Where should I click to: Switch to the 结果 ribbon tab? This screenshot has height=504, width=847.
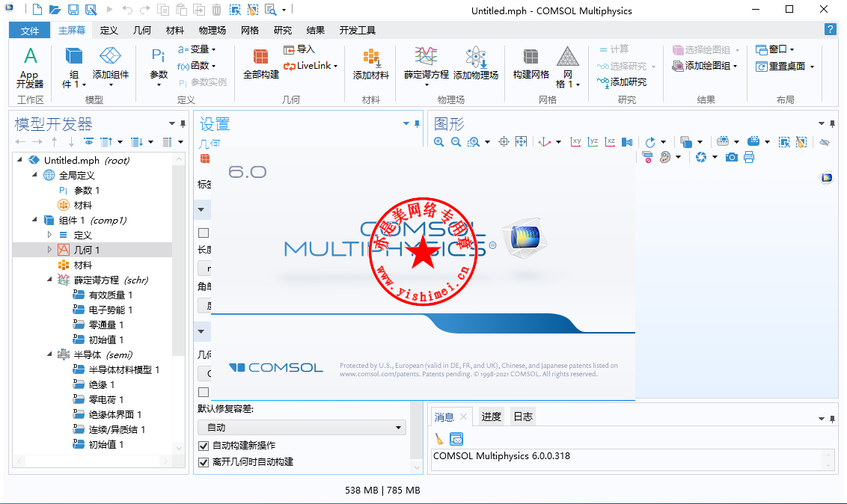tap(316, 30)
